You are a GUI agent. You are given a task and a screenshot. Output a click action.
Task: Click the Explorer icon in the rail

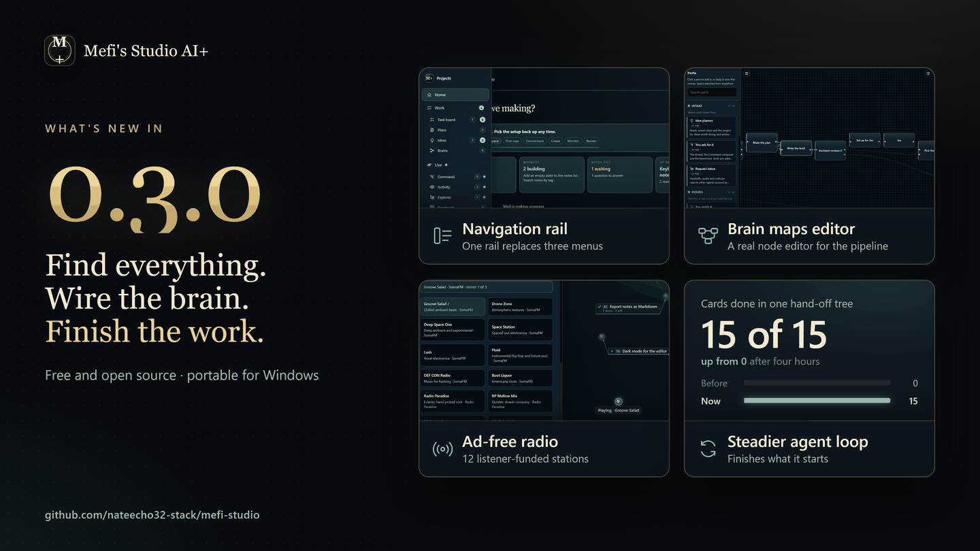[432, 197]
